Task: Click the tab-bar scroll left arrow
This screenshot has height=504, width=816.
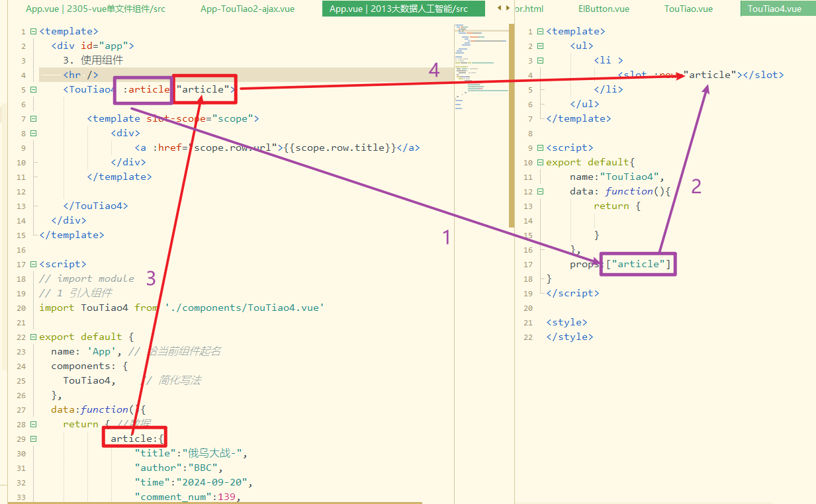Action: 500,9
